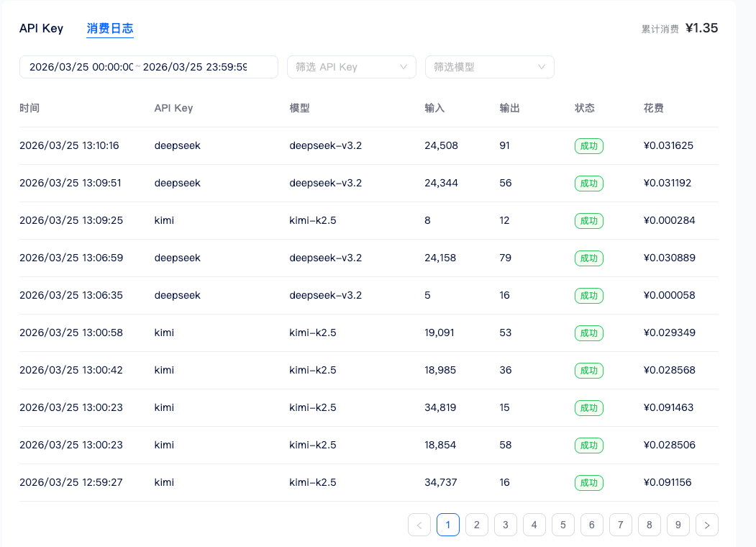
Task: Click the 花费 column header
Action: [653, 109]
